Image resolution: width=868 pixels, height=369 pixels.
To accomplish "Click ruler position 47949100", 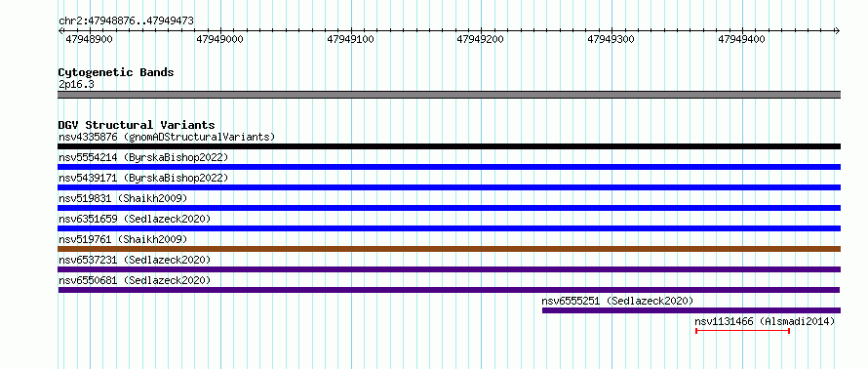I will (350, 39).
